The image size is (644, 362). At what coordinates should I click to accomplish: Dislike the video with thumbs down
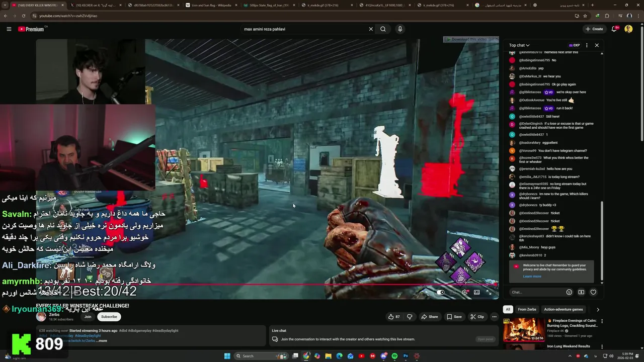[x=410, y=317]
